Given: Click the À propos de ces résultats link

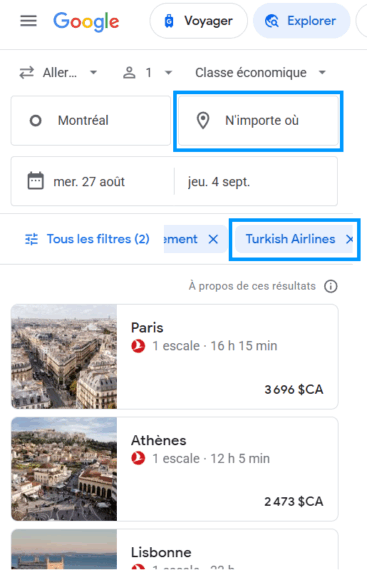Looking at the screenshot, I should click(x=252, y=286).
